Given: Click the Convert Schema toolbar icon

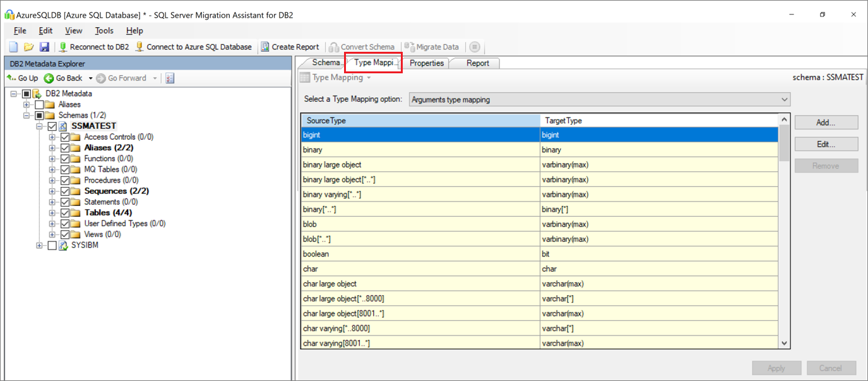Looking at the screenshot, I should (x=333, y=46).
